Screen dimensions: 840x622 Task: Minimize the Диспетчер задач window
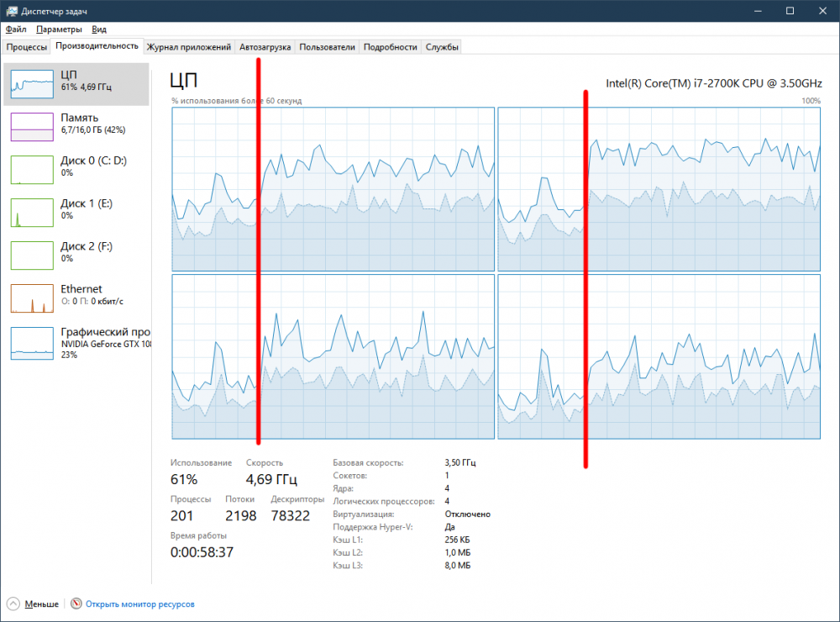click(758, 11)
